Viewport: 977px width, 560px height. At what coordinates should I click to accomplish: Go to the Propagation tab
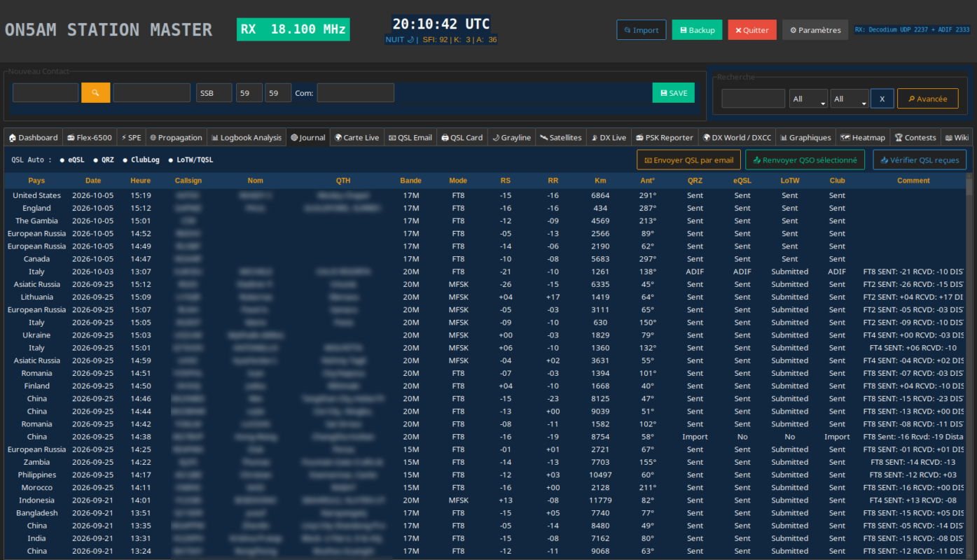click(x=176, y=138)
